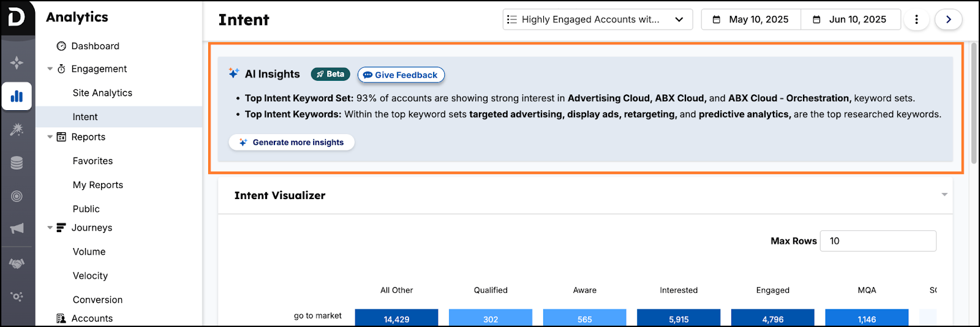980x327 pixels.
Task: Open the megaphone advertising sidebar icon
Action: pyautogui.click(x=17, y=228)
